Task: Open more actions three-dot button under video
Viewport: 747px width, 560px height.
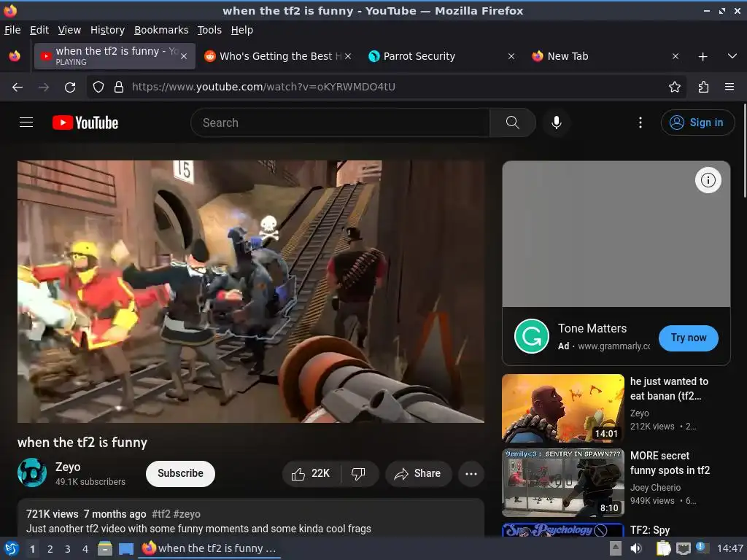Action: tap(471, 474)
